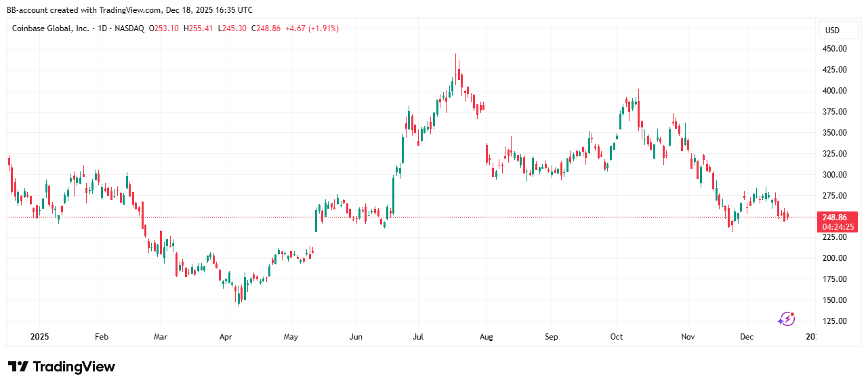Click the Oct label on the time axis

[616, 336]
